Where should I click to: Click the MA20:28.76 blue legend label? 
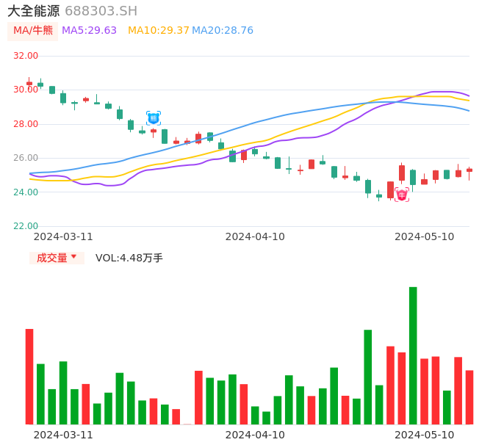coord(223,31)
